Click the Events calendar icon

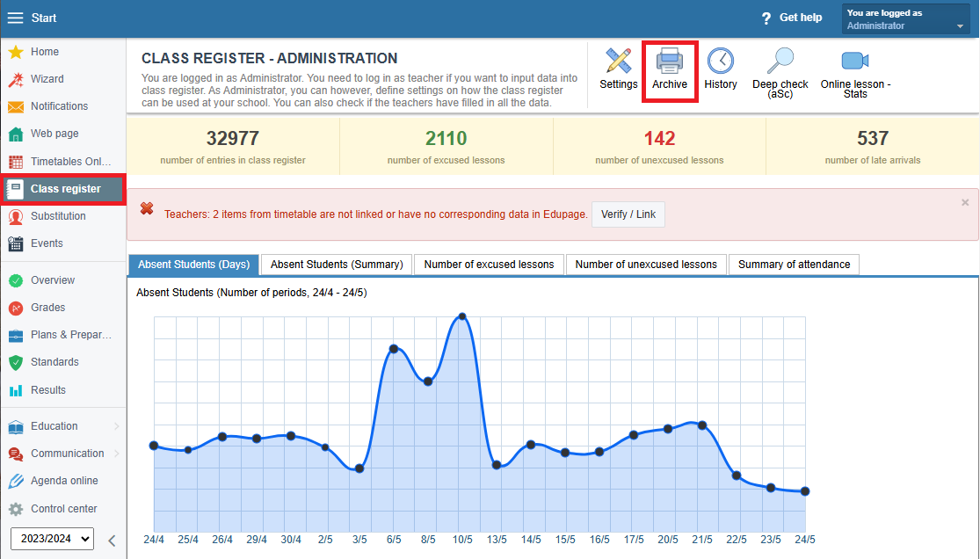click(16, 243)
